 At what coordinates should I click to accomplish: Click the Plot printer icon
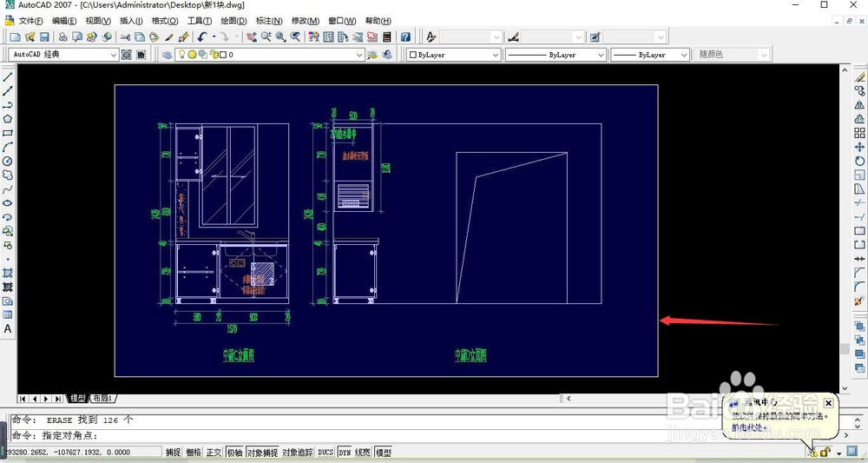tap(63, 37)
